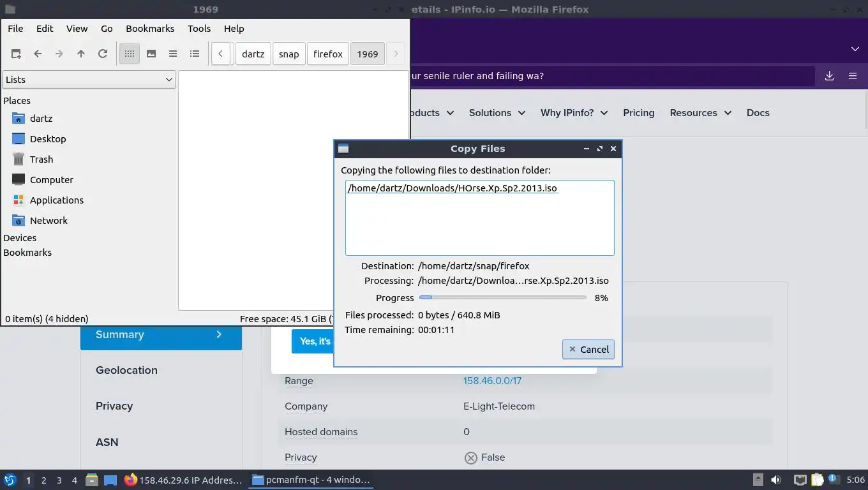This screenshot has width=868, height=490.
Task: Expand Resources dropdown on IPinfo
Action: click(x=700, y=113)
